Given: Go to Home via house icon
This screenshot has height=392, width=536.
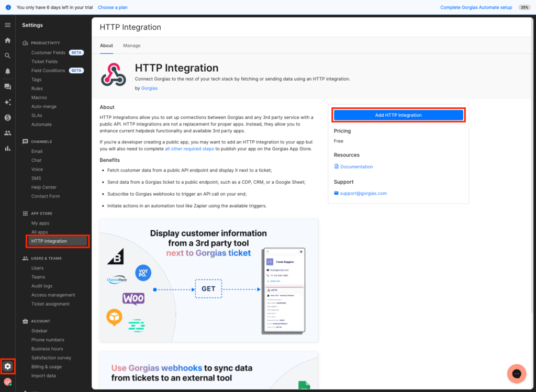Looking at the screenshot, I should click(x=7, y=40).
